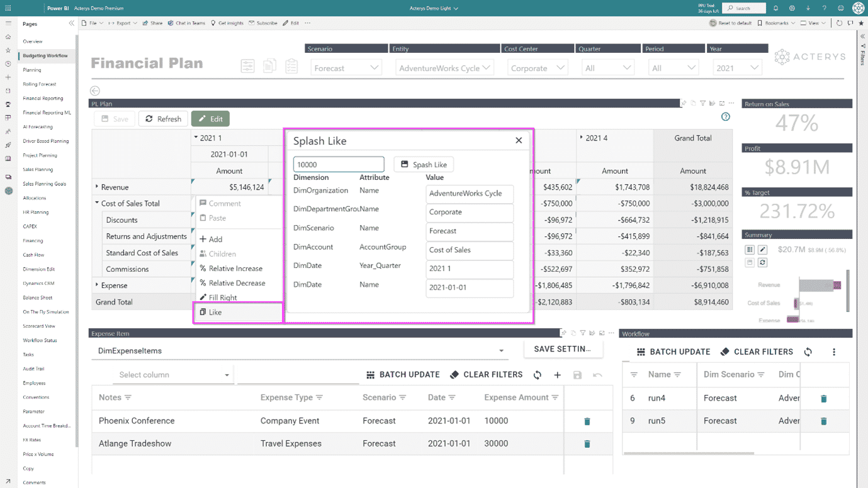868x488 pixels.
Task: Open the settings gear in header
Action: tap(792, 8)
